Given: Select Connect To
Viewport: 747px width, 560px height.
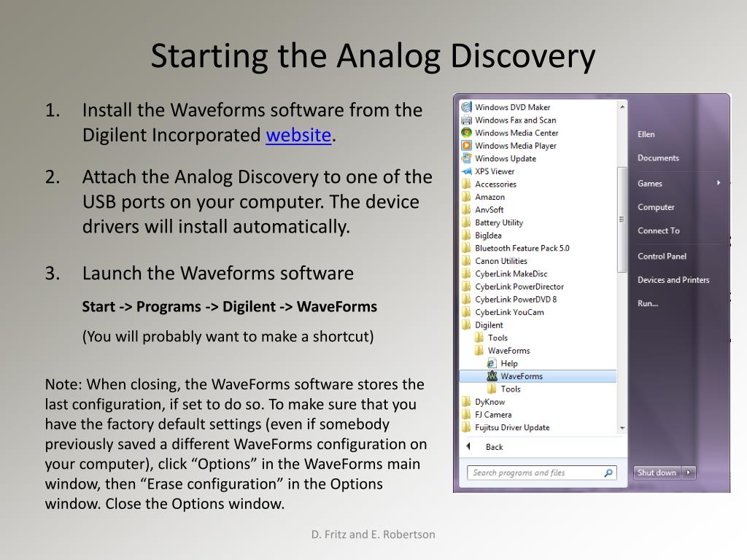Looking at the screenshot, I should [659, 230].
